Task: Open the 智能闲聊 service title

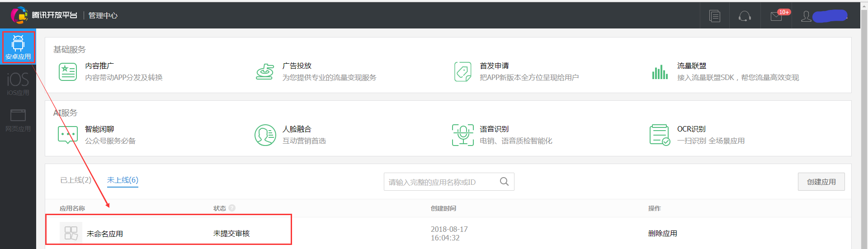Action: pyautogui.click(x=99, y=129)
